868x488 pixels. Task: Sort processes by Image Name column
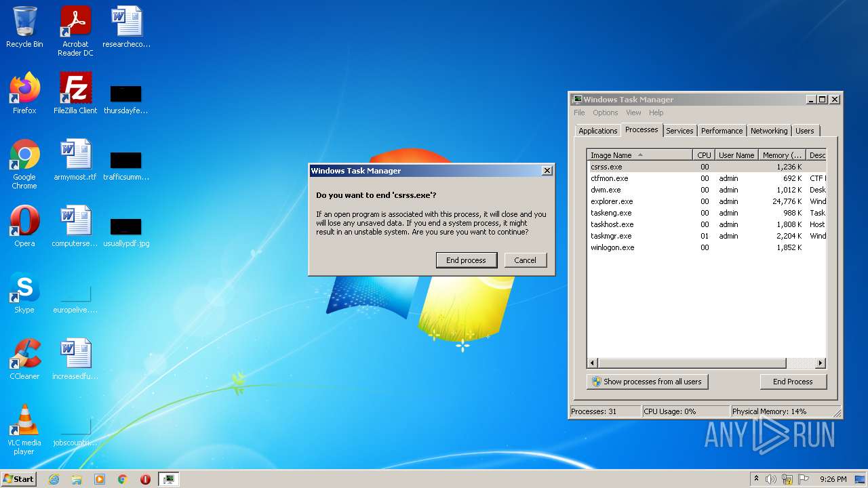point(640,155)
